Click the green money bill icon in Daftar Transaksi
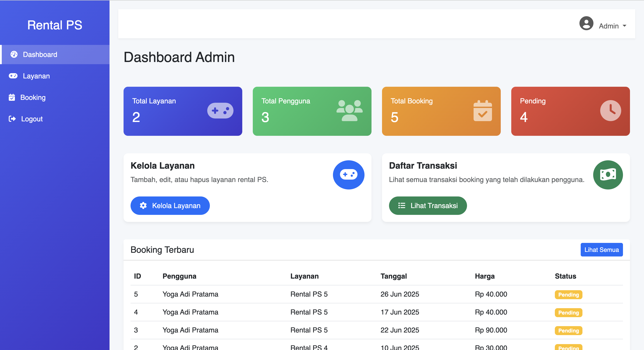Image resolution: width=644 pixels, height=350 pixels. coord(608,175)
